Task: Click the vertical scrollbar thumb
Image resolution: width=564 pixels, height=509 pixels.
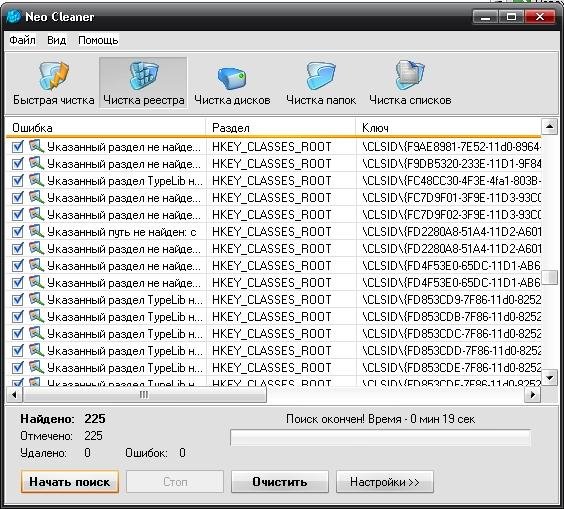Action: [x=549, y=277]
